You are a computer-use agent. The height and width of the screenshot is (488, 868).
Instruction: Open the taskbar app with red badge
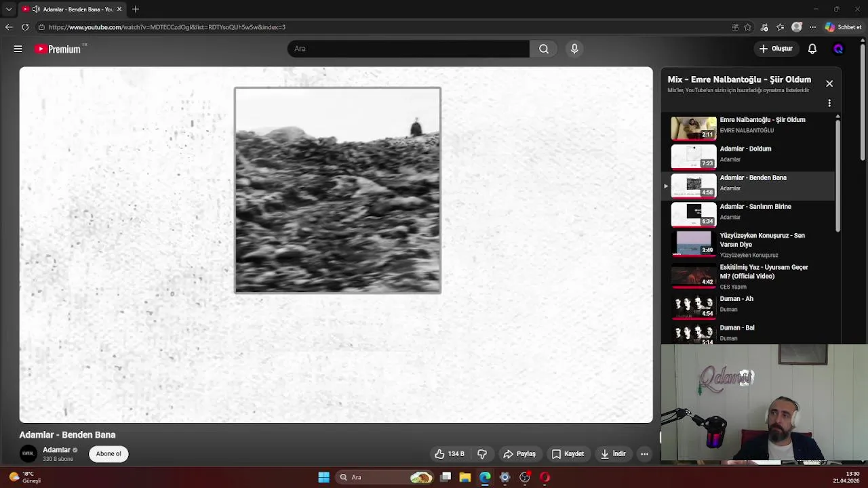[525, 477]
